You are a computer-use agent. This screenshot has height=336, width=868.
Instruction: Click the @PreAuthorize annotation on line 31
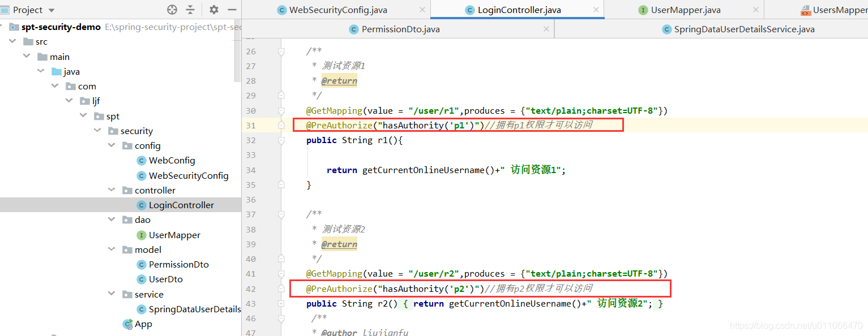[339, 125]
